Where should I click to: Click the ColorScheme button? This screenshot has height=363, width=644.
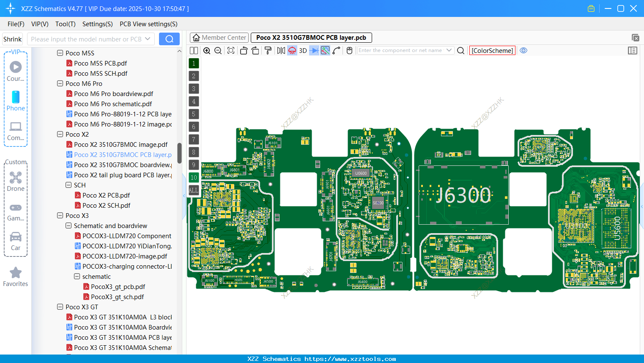pos(492,50)
